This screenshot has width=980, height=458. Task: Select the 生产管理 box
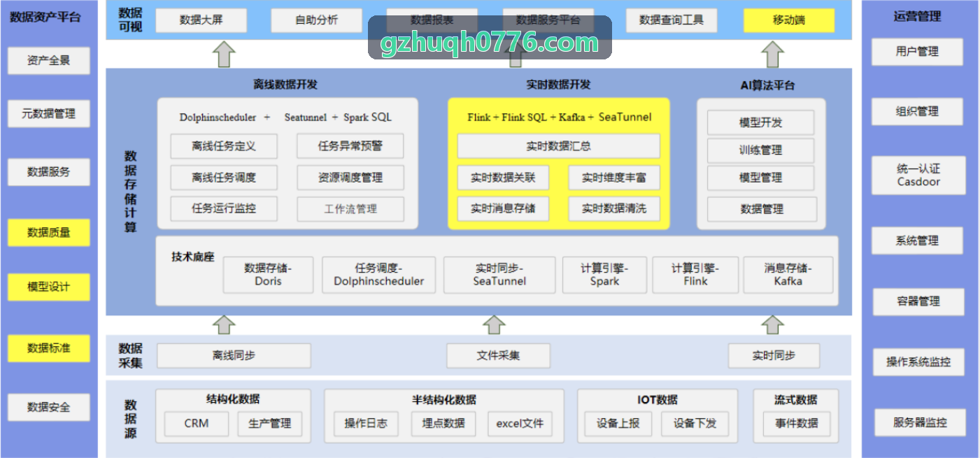pos(270,424)
